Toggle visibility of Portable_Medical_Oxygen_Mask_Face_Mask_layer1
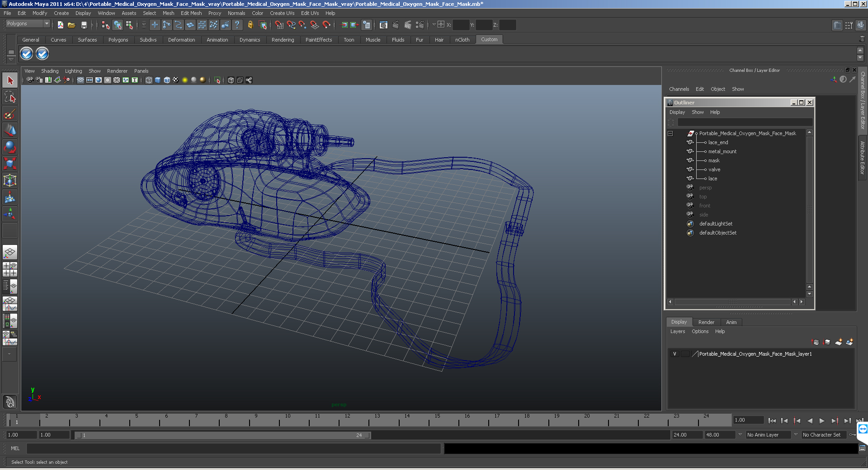The image size is (868, 470). point(675,354)
